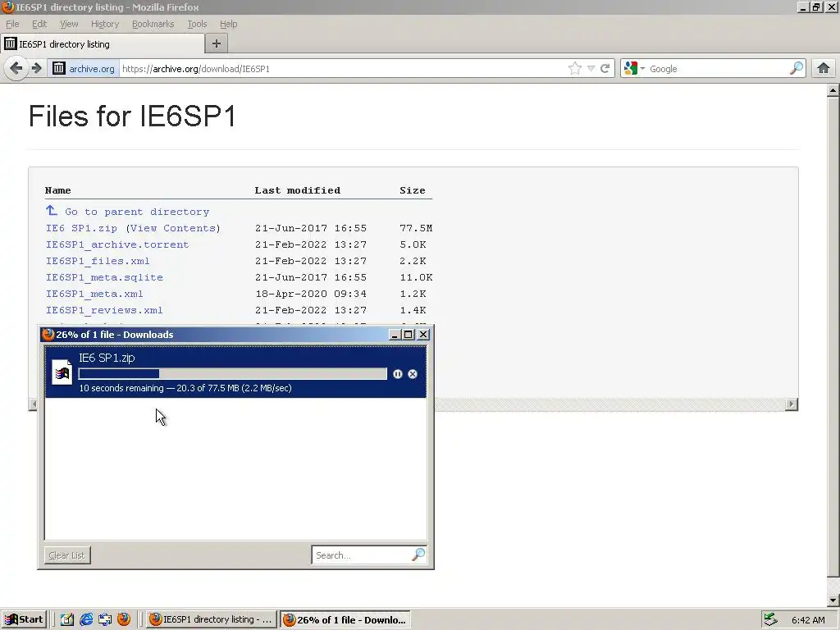Cancel the IE6 SP1.zip download
The image size is (840, 630).
413,374
